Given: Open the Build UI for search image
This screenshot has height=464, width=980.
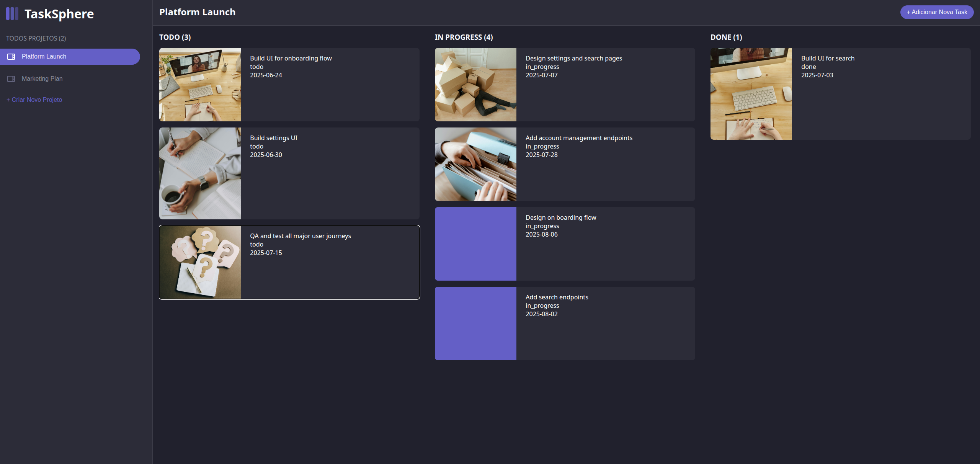Looking at the screenshot, I should pos(751,94).
